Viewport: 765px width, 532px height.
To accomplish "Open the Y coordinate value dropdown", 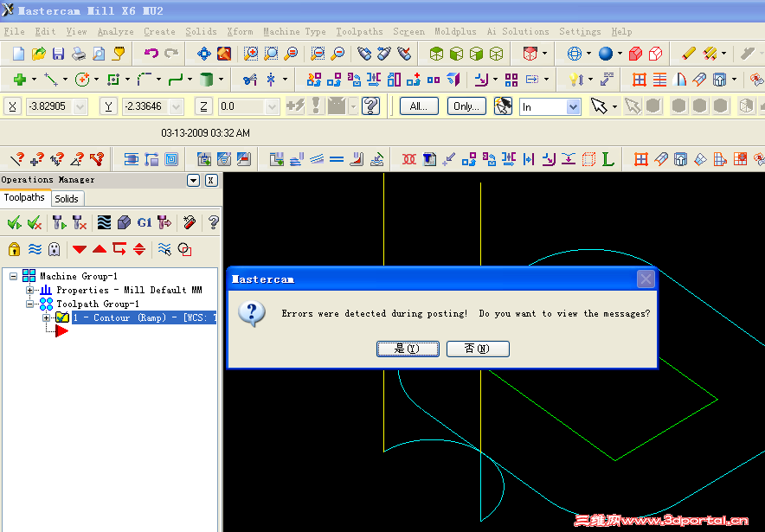I will 177,106.
